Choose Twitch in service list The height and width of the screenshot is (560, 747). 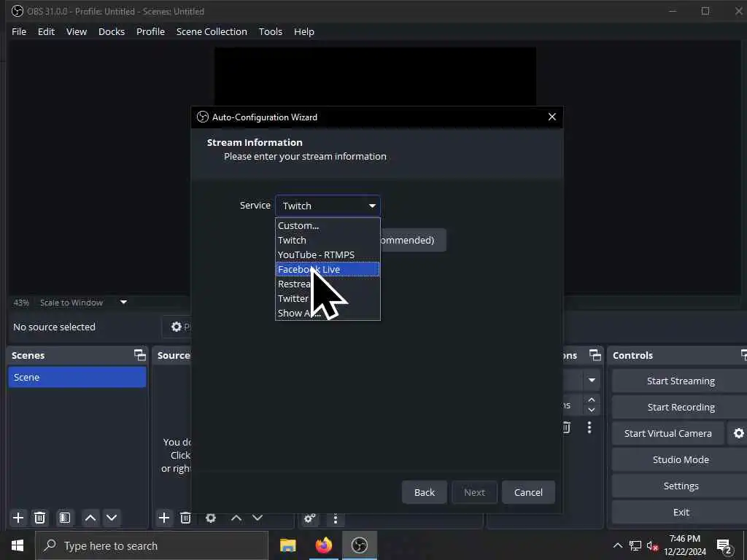coord(328,240)
